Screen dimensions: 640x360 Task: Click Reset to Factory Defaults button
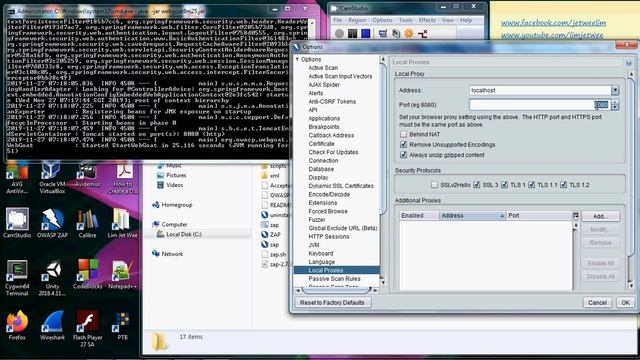(332, 303)
